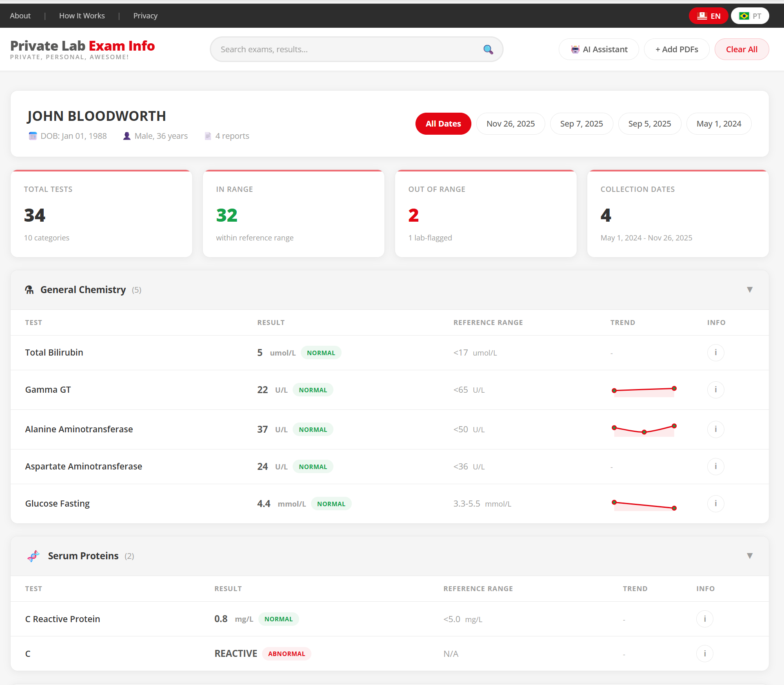Click the Brazil flag icon

(x=744, y=16)
